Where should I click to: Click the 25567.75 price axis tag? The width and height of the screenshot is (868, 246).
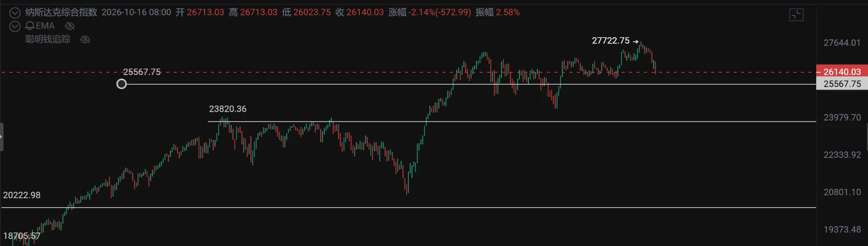(x=842, y=84)
